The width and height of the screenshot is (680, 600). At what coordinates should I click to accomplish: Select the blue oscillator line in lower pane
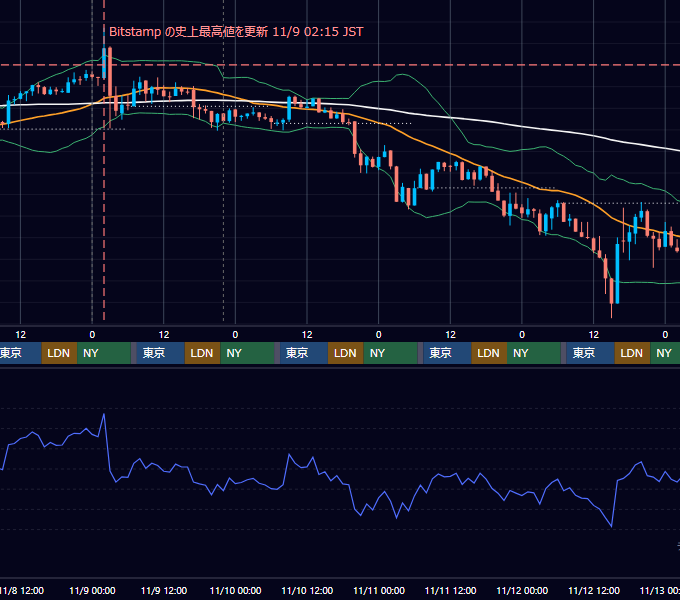click(x=340, y=479)
